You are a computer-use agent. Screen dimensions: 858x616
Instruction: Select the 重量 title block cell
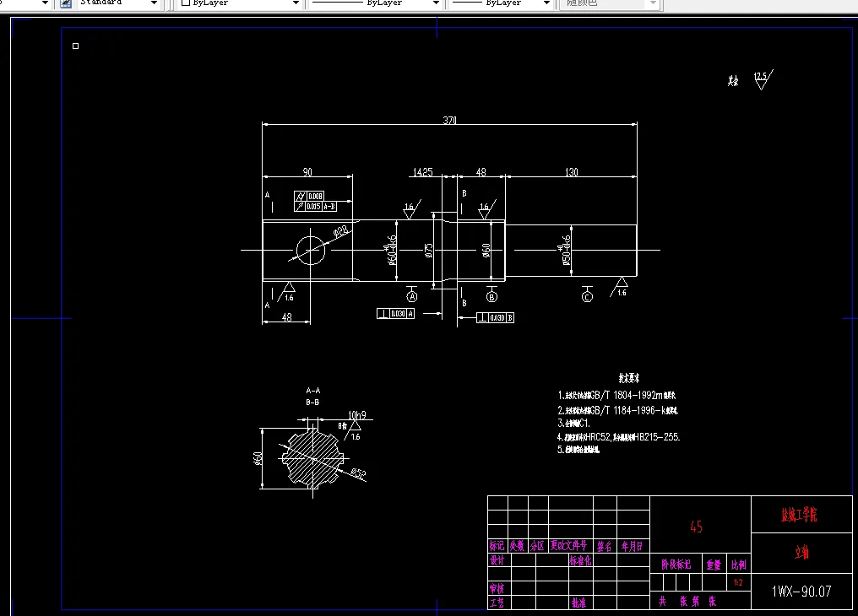tap(714, 565)
